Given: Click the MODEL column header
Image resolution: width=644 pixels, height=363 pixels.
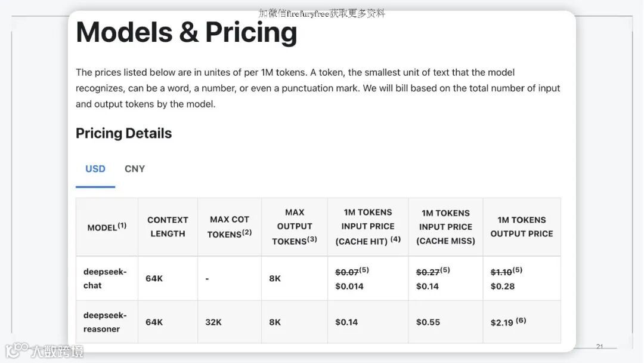Looking at the screenshot, I should tap(107, 227).
